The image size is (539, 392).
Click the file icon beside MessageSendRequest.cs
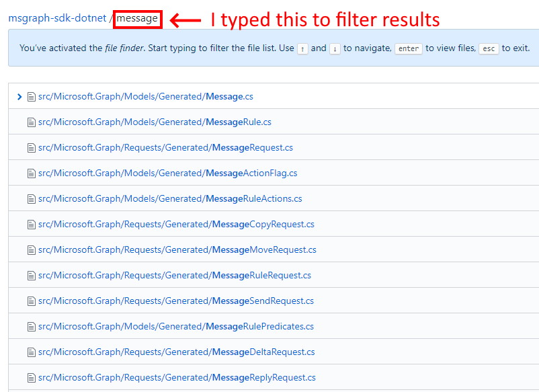[31, 301]
